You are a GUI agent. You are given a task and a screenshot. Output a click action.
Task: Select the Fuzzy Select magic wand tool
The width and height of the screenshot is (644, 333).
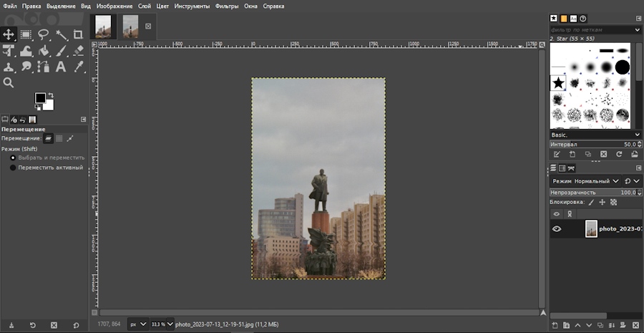[61, 34]
